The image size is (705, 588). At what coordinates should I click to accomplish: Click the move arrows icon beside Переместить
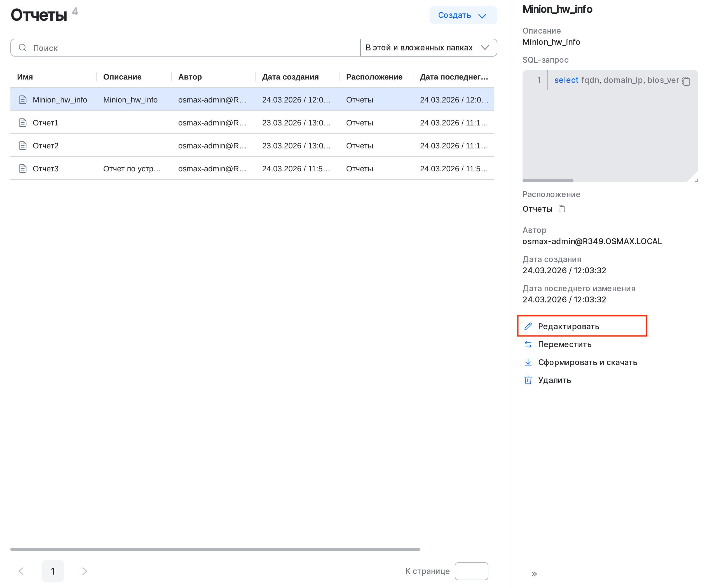click(x=528, y=344)
